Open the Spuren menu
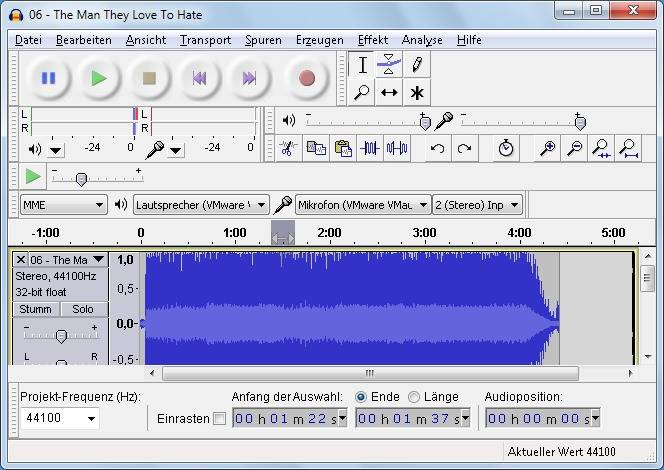Viewport: 664px width, 470px height. pos(263,40)
